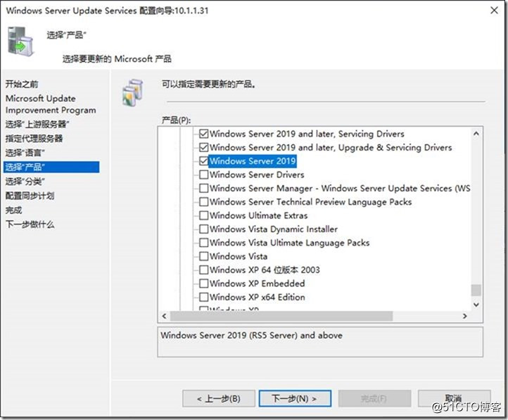Viewport: 508px width, 420px height.
Task: Open 下一步做什么 step
Action: [30, 224]
